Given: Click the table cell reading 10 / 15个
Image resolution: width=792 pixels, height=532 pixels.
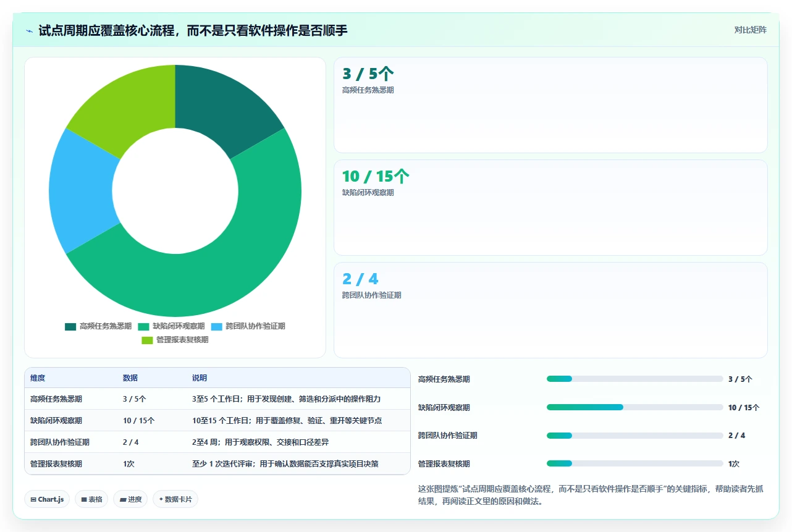Looking at the screenshot, I should click(139, 421).
